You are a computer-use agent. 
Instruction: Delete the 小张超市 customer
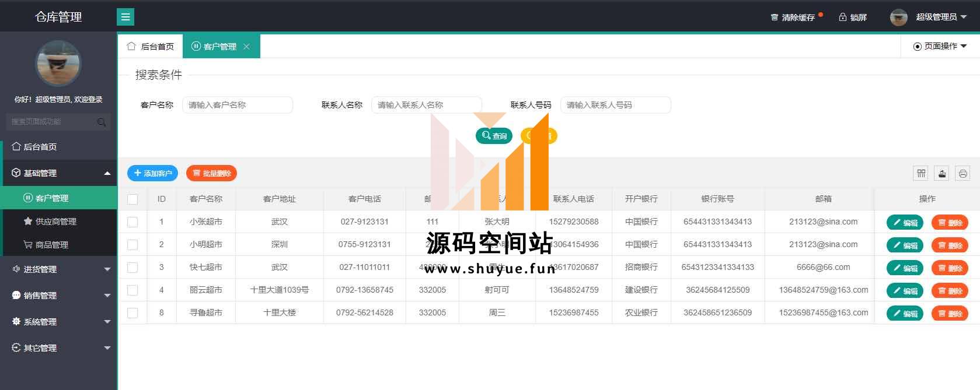[x=950, y=222]
